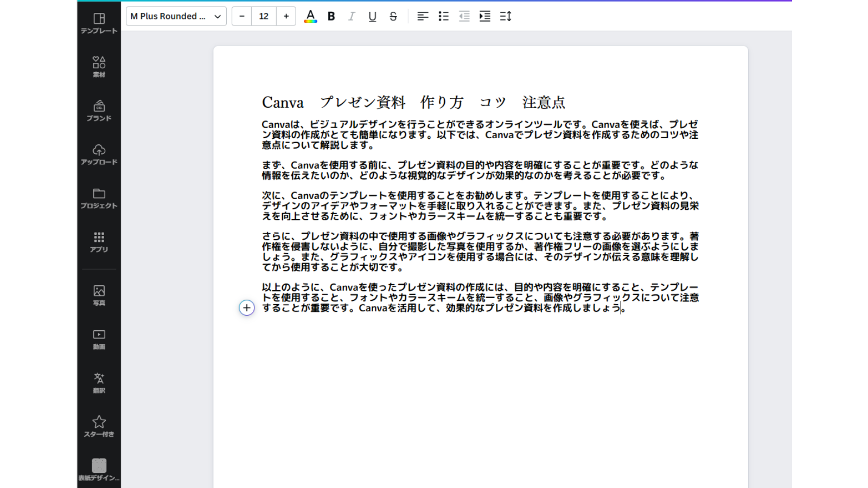Click the heading 'Canva プレゼン資料 作り方 コツ 注意点'
The image size is (868, 488).
click(x=413, y=102)
